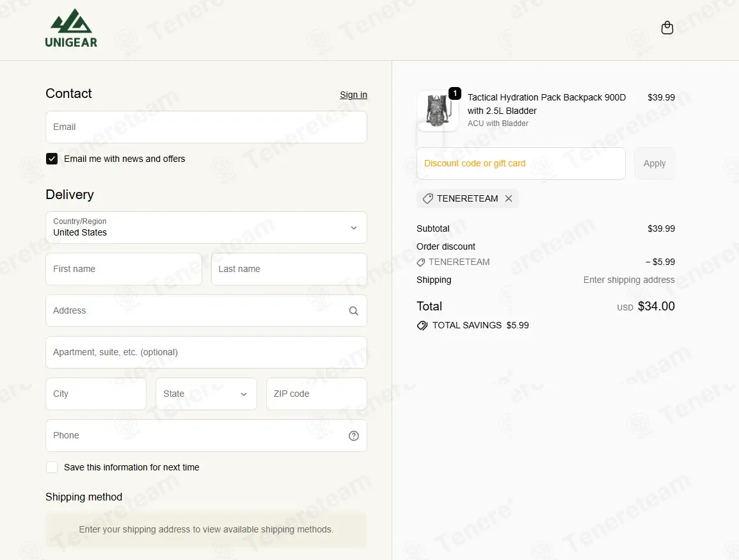Open the backpack product thumbnail
This screenshot has height=560, width=739.
(438, 111)
